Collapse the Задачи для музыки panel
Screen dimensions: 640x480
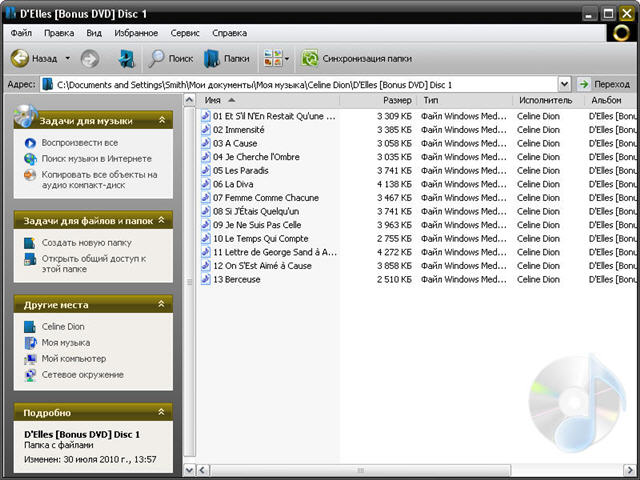pyautogui.click(x=162, y=120)
